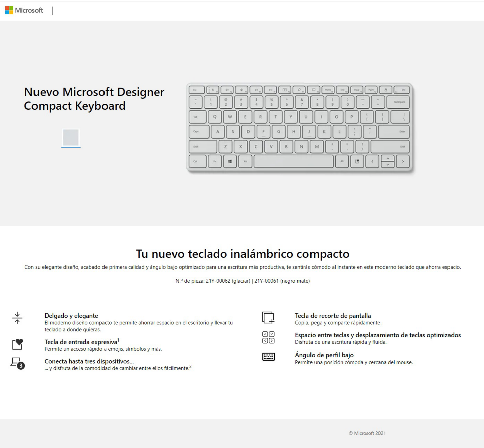Click the Conecta hasta tres dispositivos heading
The image size is (484, 448).
89,361
